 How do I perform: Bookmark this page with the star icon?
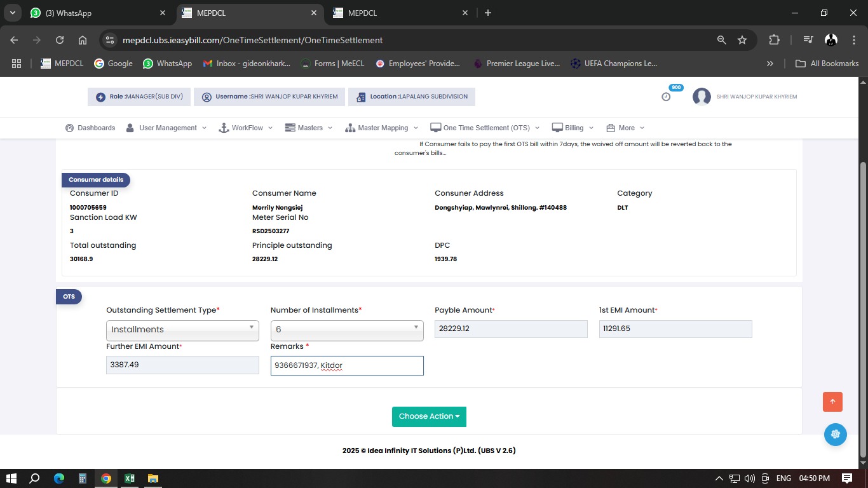pos(742,40)
